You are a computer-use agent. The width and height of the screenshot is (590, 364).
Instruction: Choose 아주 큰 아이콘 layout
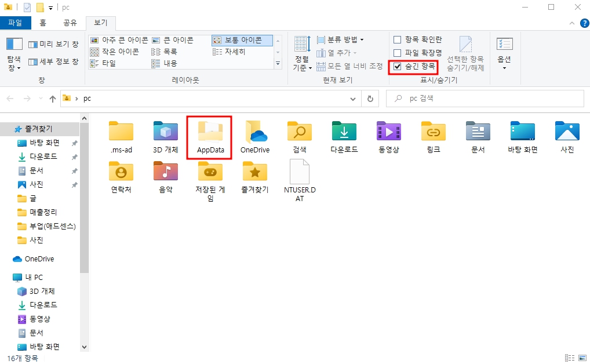coord(119,40)
